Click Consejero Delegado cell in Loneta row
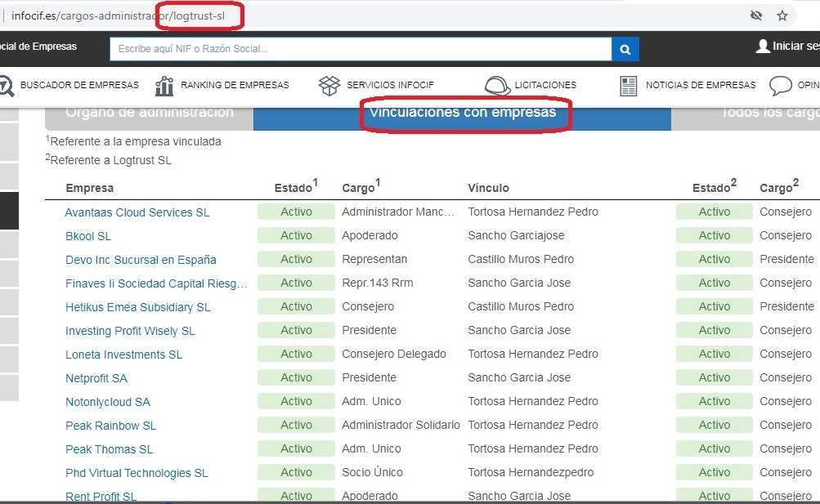Screen dimensions: 820x504 394,354
